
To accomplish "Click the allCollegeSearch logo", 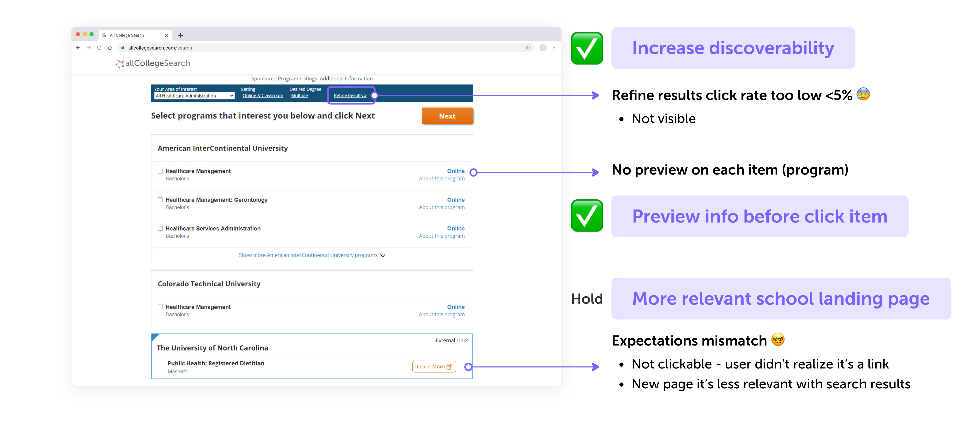I will pyautogui.click(x=153, y=64).
